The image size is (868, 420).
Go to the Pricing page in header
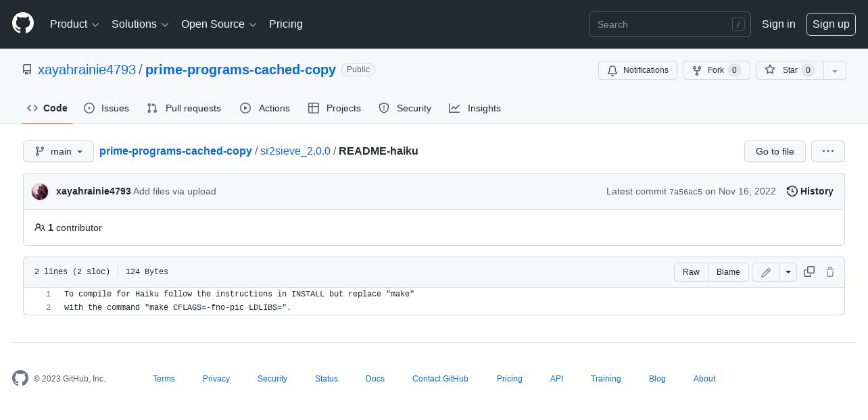click(286, 24)
